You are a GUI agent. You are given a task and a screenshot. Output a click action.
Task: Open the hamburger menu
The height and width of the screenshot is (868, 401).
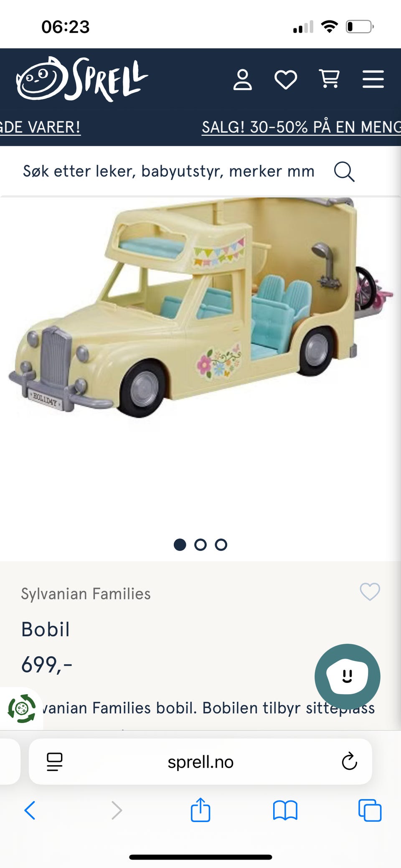pyautogui.click(x=373, y=79)
